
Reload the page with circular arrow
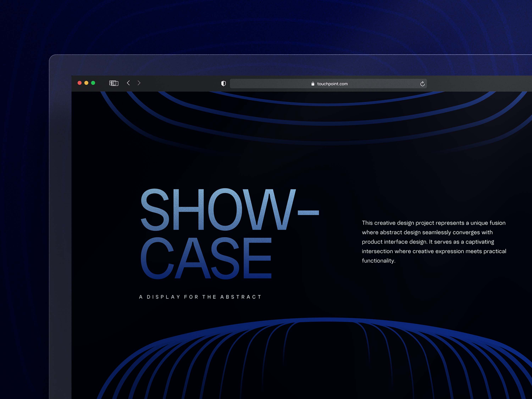[422, 84]
